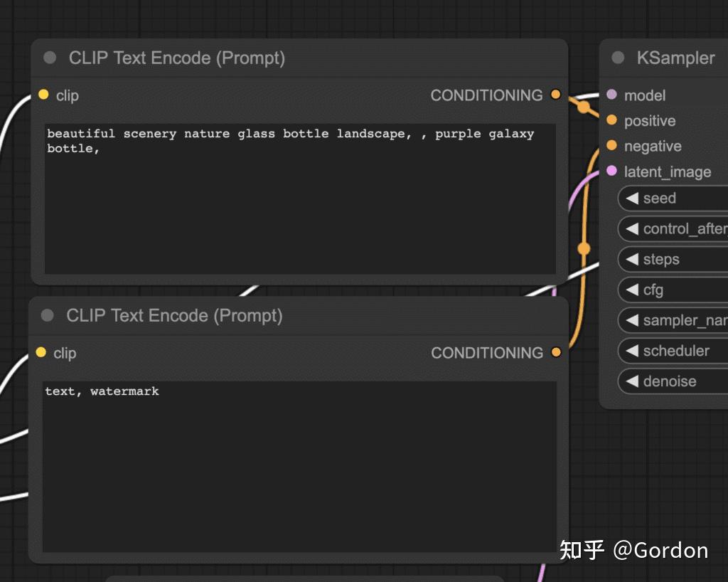Image resolution: width=728 pixels, height=582 pixels.
Task: Click the denoise widget left arrow
Action: click(632, 381)
